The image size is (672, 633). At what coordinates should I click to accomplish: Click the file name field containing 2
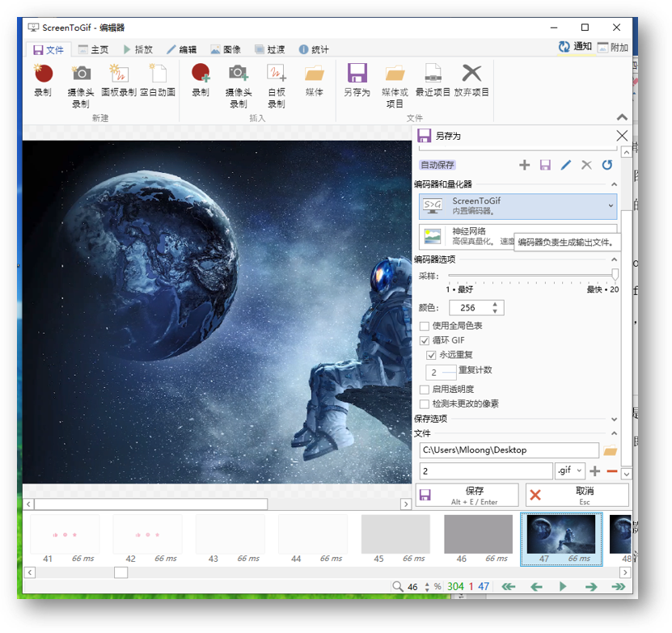[x=486, y=471]
